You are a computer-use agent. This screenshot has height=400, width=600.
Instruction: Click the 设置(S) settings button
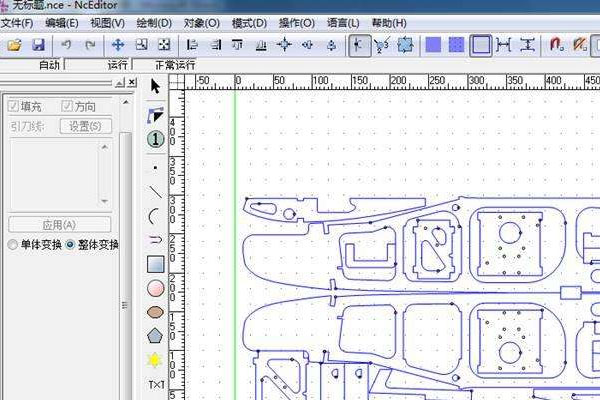coord(85,126)
